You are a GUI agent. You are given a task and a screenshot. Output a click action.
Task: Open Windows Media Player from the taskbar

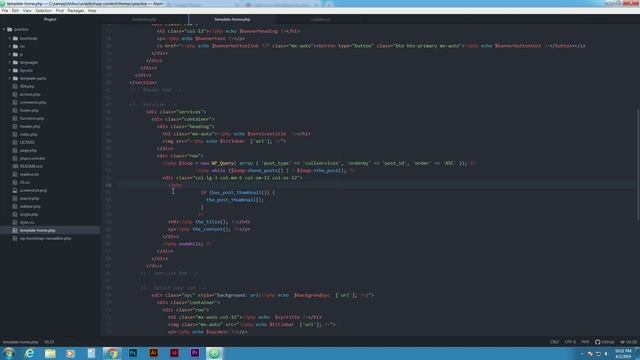point(71,353)
